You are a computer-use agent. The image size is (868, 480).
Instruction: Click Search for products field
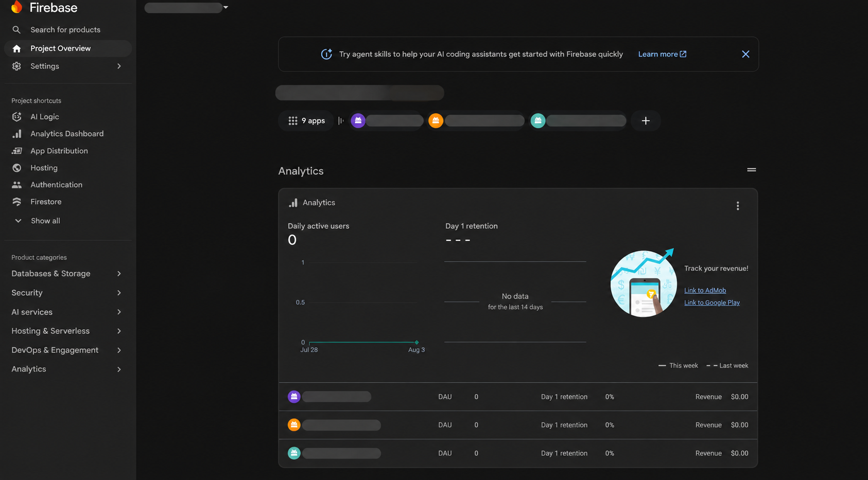click(x=65, y=30)
